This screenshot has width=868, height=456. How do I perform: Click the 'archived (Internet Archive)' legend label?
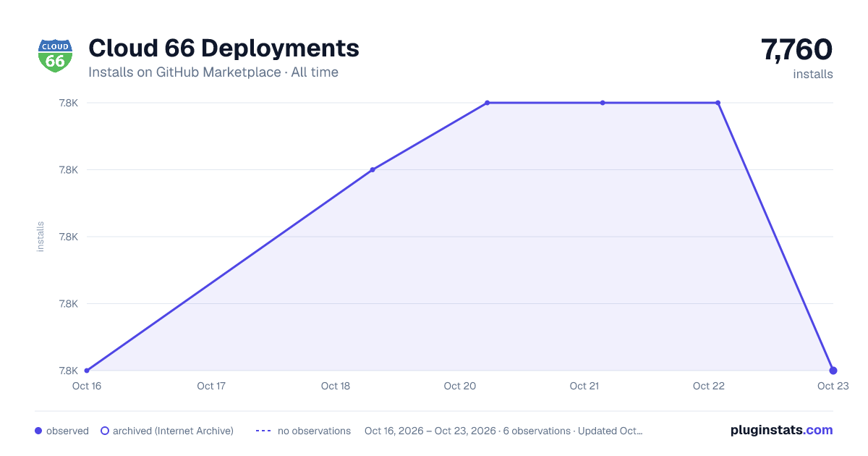tap(173, 431)
